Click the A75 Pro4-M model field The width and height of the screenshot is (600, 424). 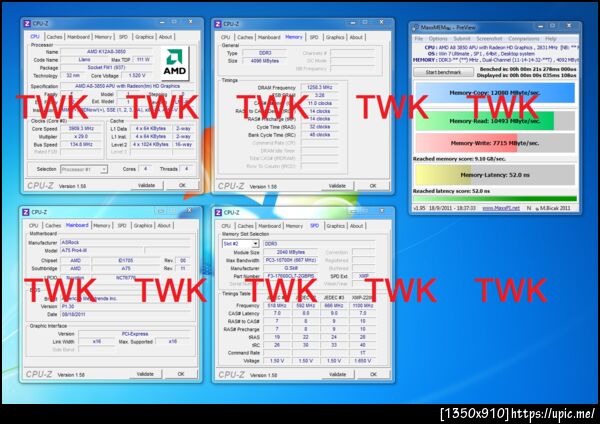102,251
